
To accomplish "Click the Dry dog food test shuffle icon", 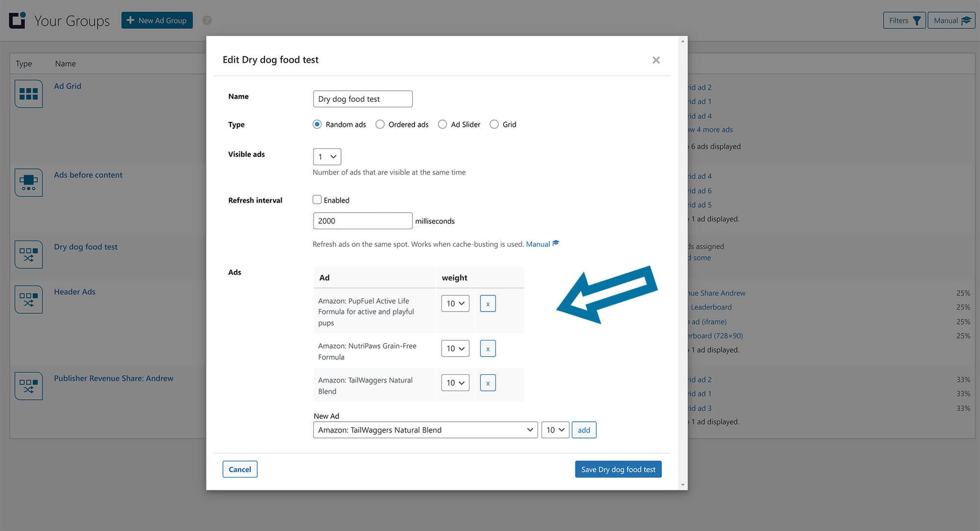I will click(28, 254).
